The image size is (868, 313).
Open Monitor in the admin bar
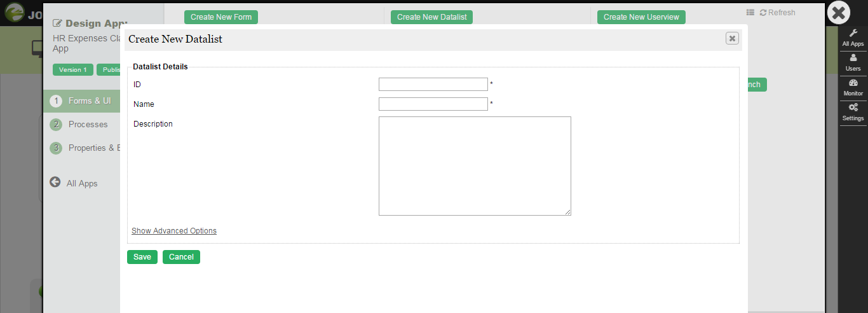(853, 88)
